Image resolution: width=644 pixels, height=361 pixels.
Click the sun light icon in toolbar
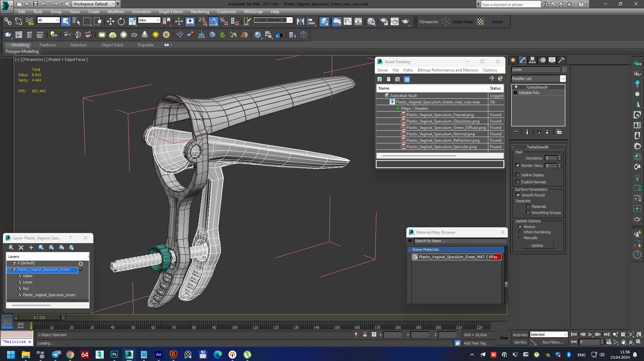pyautogui.click(x=155, y=35)
